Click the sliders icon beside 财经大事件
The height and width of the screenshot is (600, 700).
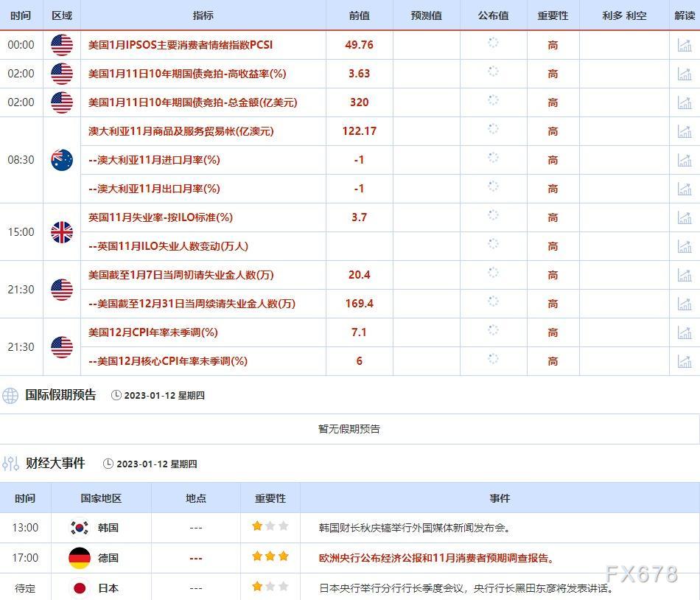coord(10,464)
